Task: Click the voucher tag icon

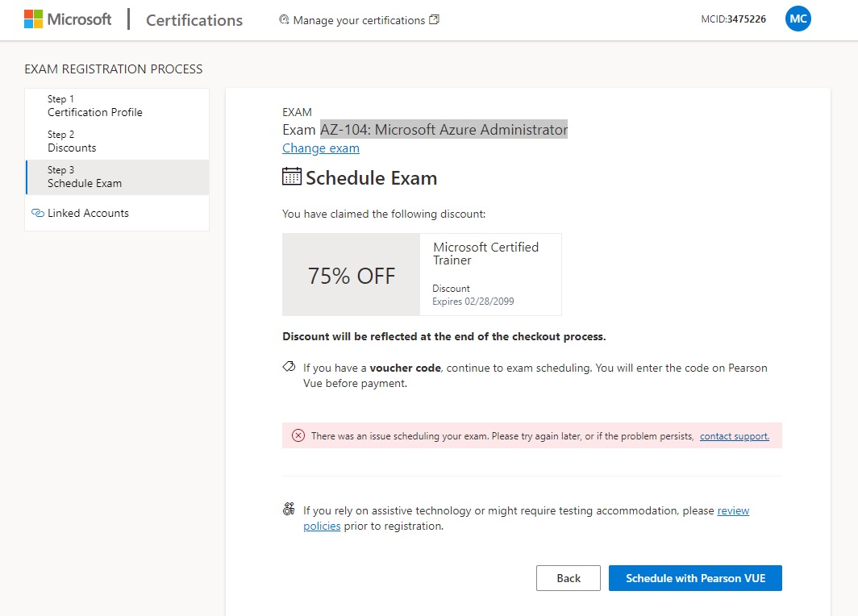Action: [289, 367]
